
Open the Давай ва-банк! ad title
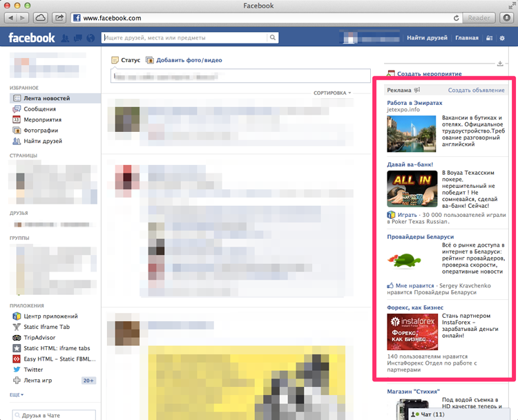[410, 164]
